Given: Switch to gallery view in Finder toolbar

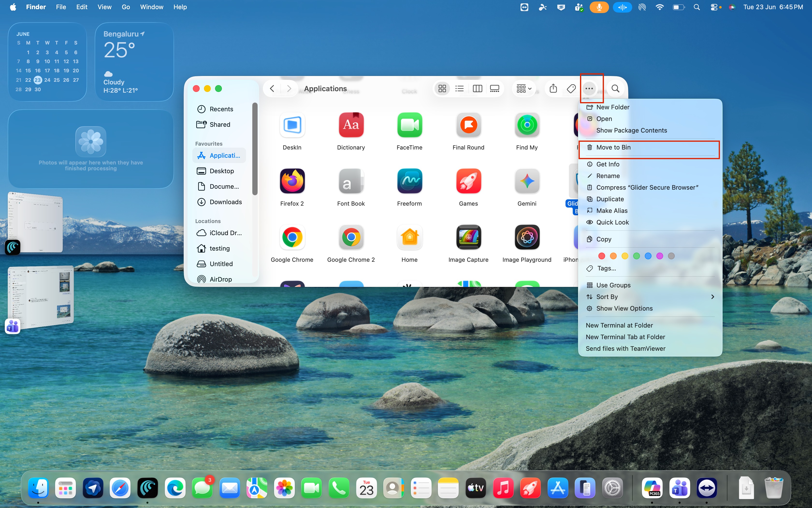Looking at the screenshot, I should (495, 88).
